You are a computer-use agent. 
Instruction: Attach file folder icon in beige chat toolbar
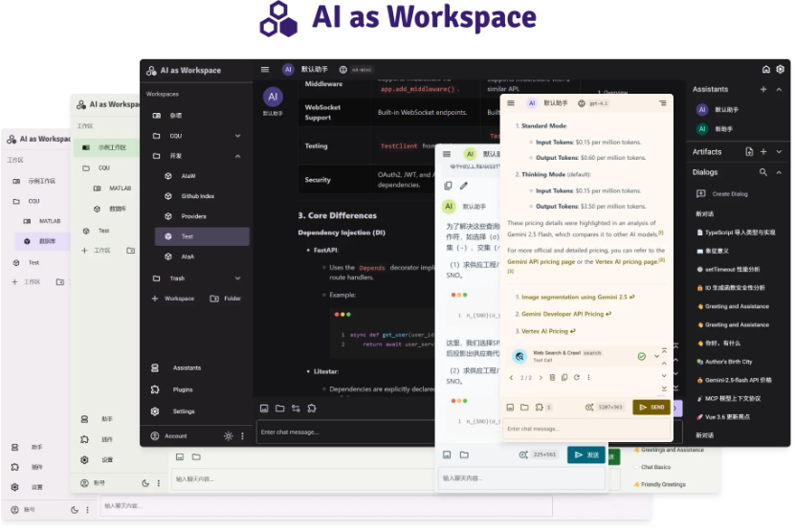click(525, 408)
